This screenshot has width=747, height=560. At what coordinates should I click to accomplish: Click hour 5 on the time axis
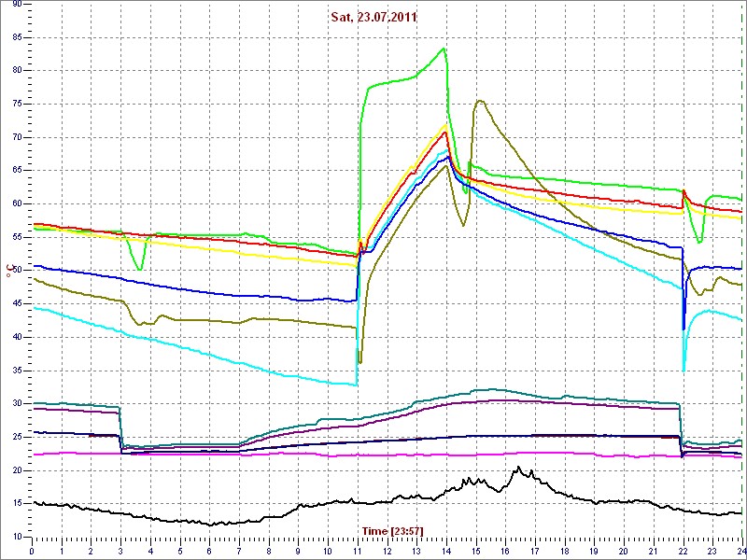180,551
